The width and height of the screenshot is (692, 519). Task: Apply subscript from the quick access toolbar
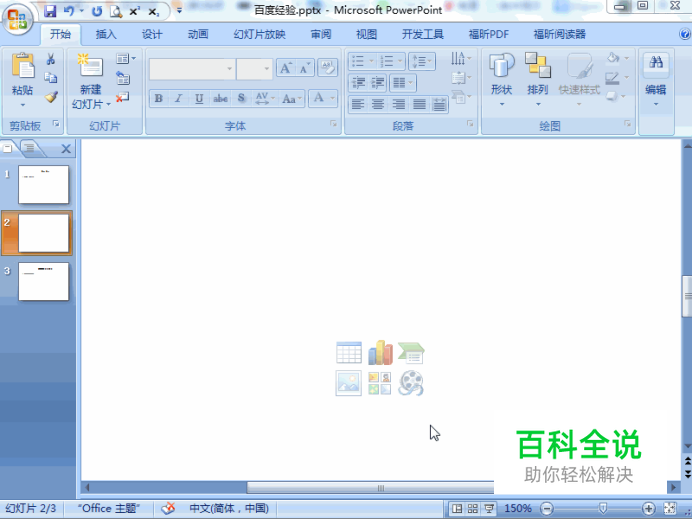(x=153, y=11)
